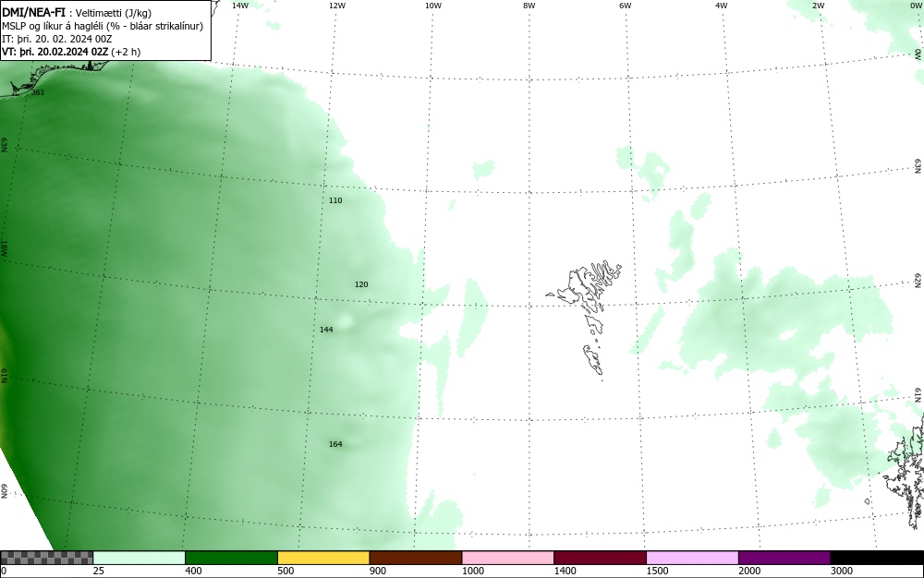This screenshot has width=924, height=578.
Task: Click the '0W' label at the right edge
Action: tap(918, 54)
